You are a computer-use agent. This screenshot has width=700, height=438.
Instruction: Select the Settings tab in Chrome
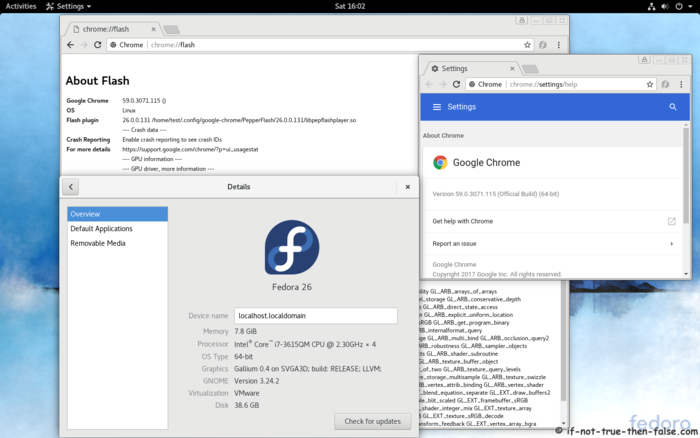[x=469, y=68]
